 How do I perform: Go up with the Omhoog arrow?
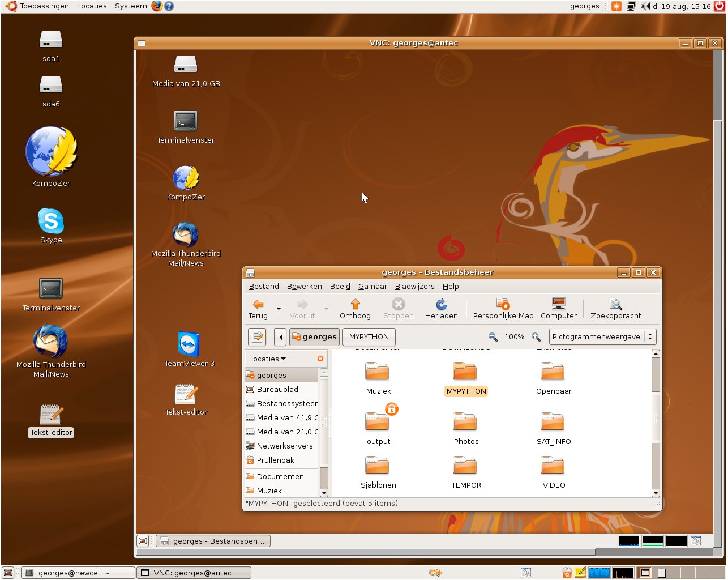coord(355,309)
